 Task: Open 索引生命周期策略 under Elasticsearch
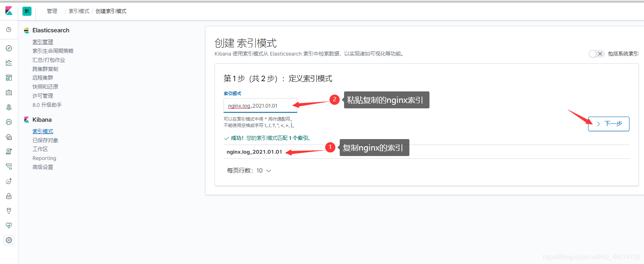pyautogui.click(x=53, y=51)
